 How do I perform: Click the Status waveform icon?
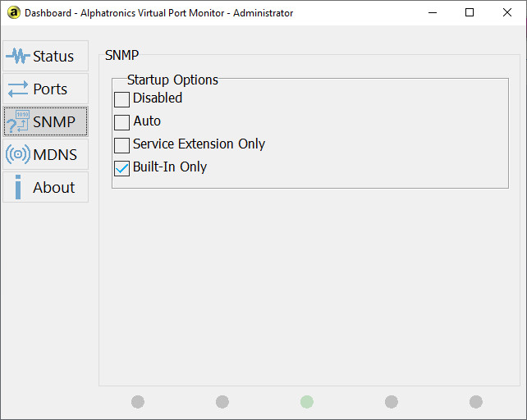pyautogui.click(x=18, y=57)
